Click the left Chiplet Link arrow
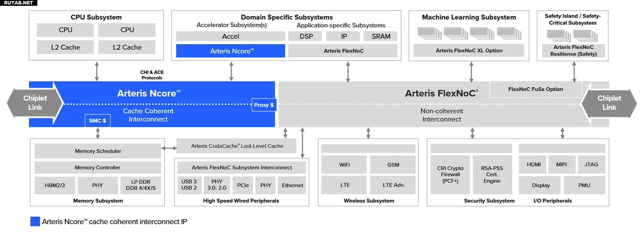644x233 pixels. coord(35,103)
